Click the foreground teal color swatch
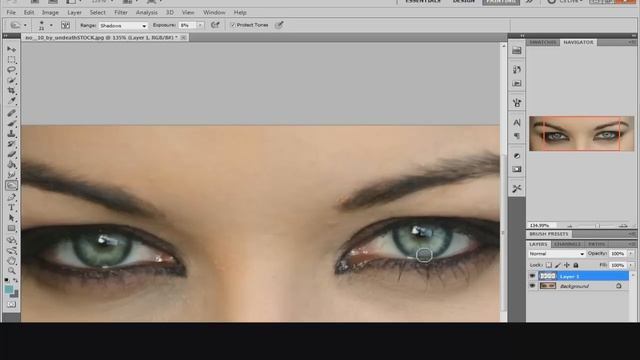Image resolution: width=640 pixels, height=360 pixels. [9, 289]
